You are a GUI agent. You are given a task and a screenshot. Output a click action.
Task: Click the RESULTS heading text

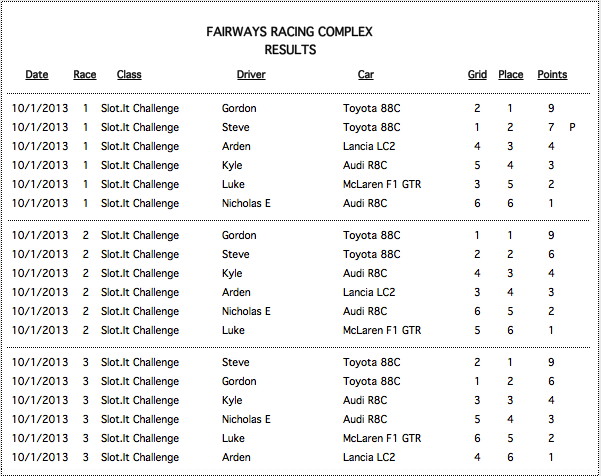pos(290,49)
